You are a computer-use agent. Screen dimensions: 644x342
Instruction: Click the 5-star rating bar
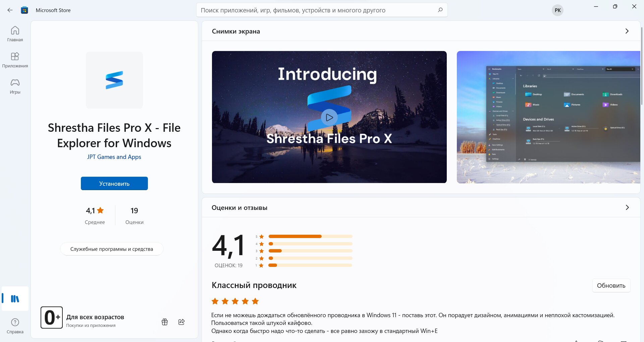(x=310, y=236)
